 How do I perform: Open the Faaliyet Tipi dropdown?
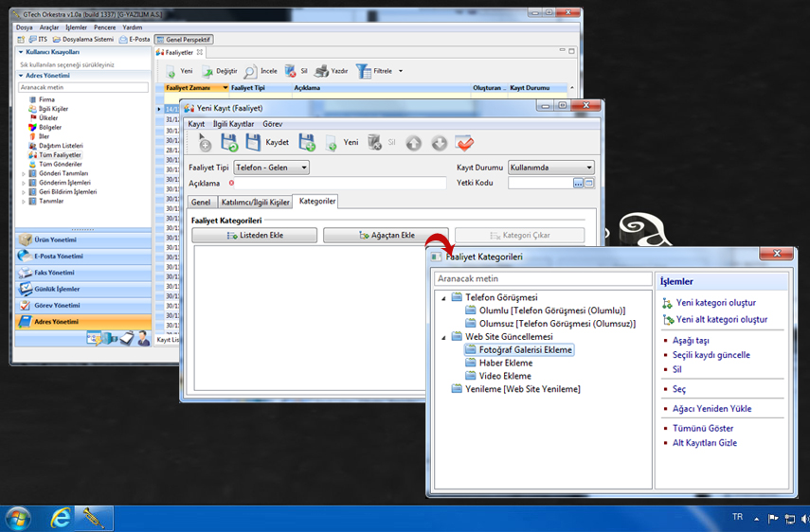[271, 168]
